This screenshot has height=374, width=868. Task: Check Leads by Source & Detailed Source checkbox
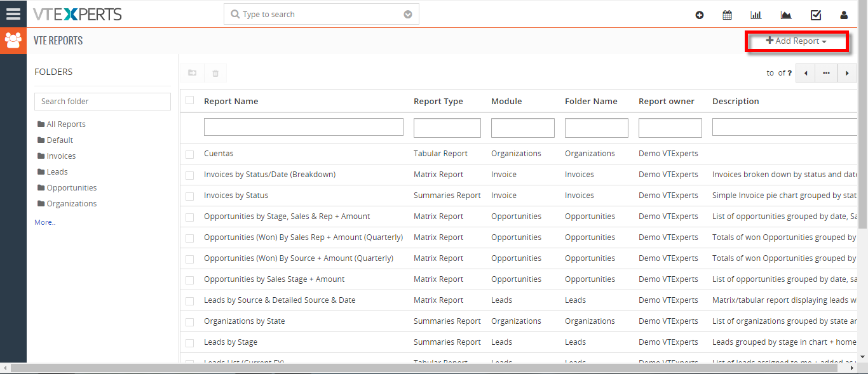coord(189,301)
